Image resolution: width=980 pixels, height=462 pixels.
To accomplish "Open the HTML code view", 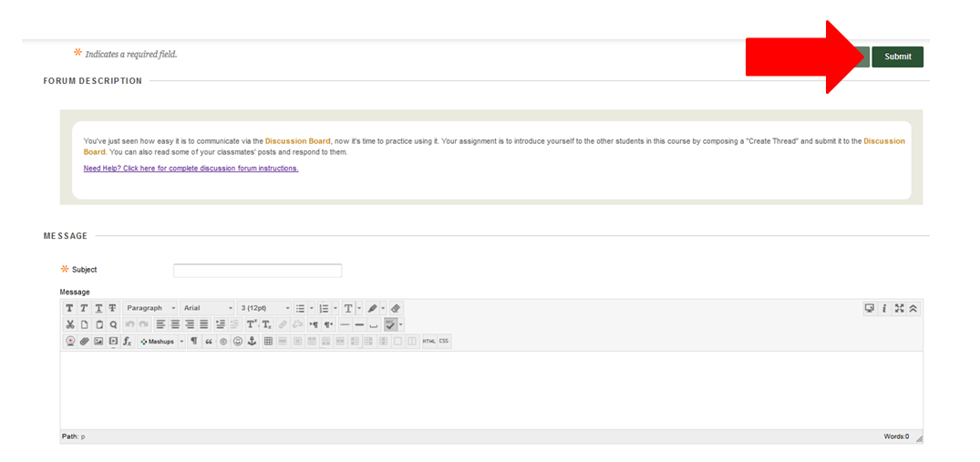I will coord(428,341).
